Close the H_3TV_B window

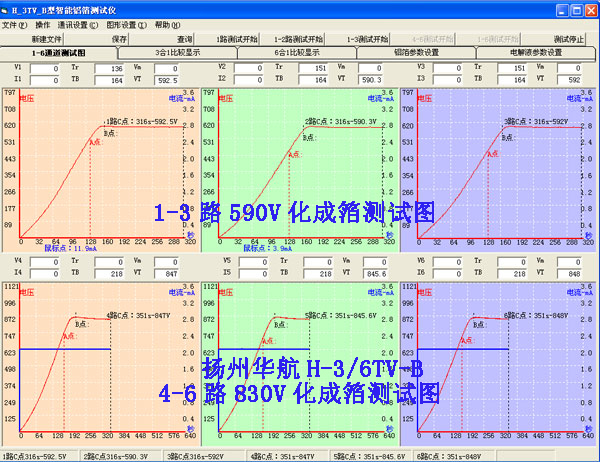click(591, 10)
